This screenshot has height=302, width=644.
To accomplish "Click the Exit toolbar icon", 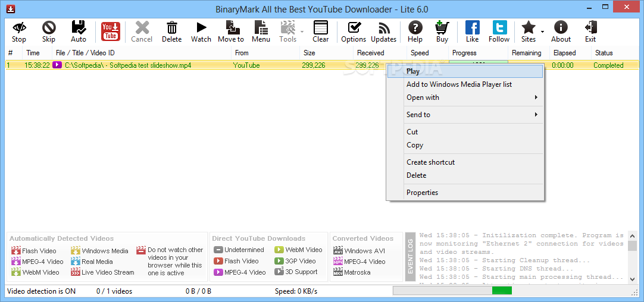I will pos(590,28).
